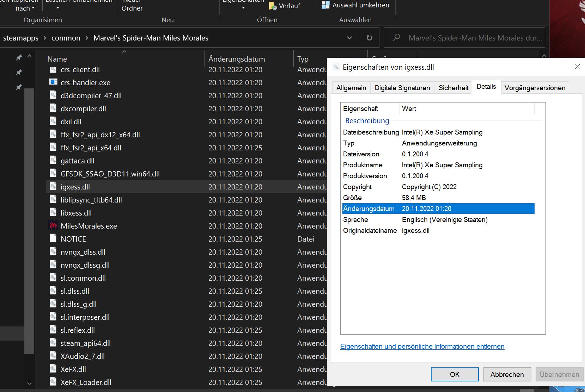The image size is (585, 392).
Task: Click the DLL icon beside steam_api64.dll
Action: pyautogui.click(x=53, y=343)
